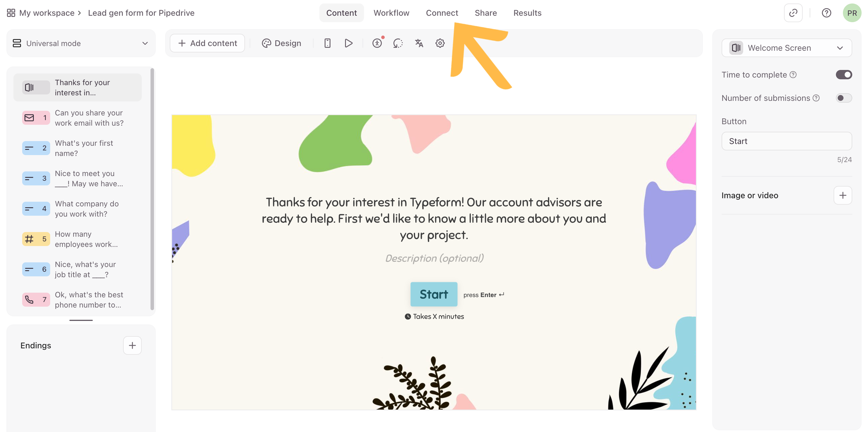Open the translation language icon
The width and height of the screenshot is (868, 432).
[x=419, y=43]
